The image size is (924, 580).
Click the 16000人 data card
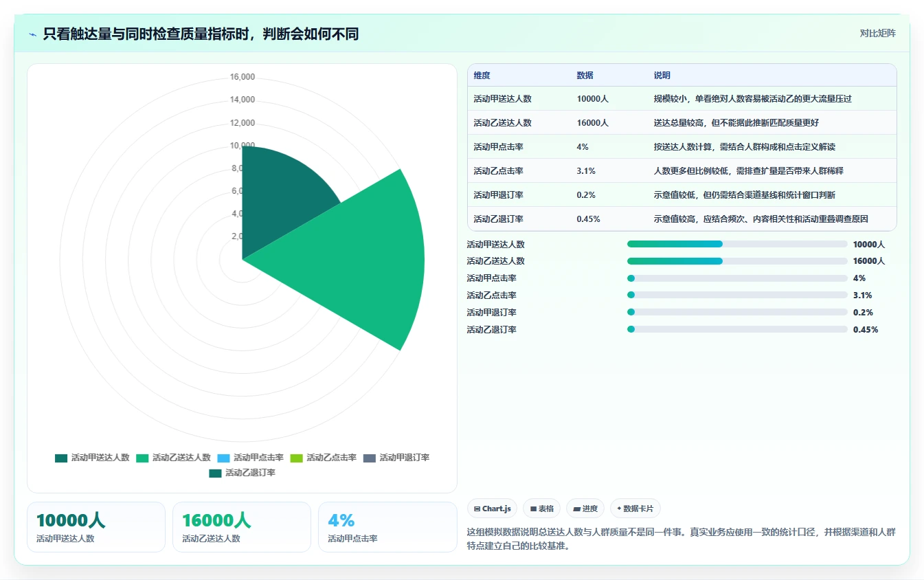point(242,527)
